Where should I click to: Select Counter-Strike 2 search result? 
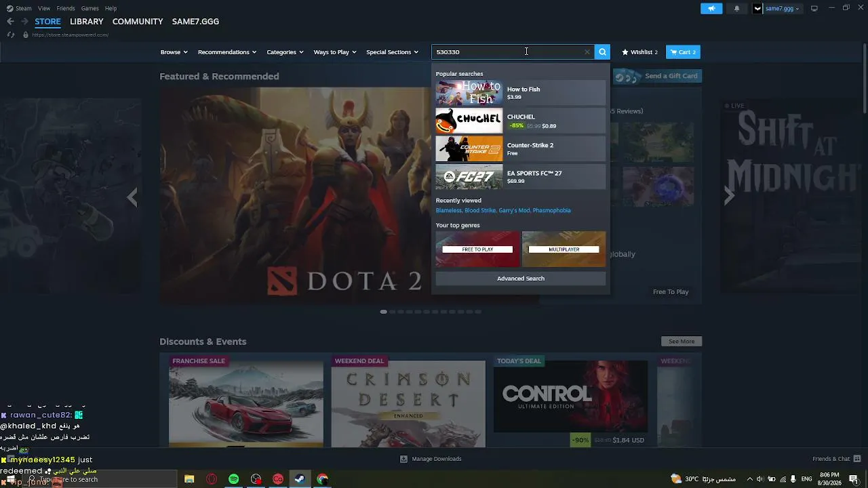point(521,149)
